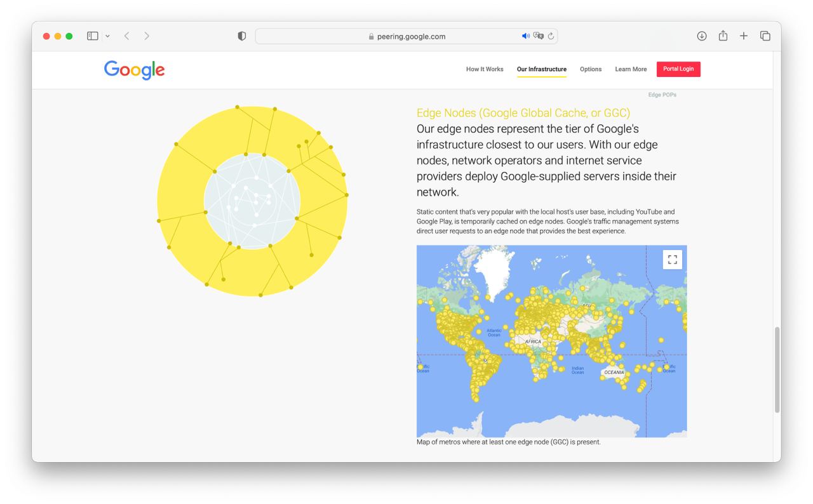Open the sidebar tab group dropdown chevron

pos(107,36)
